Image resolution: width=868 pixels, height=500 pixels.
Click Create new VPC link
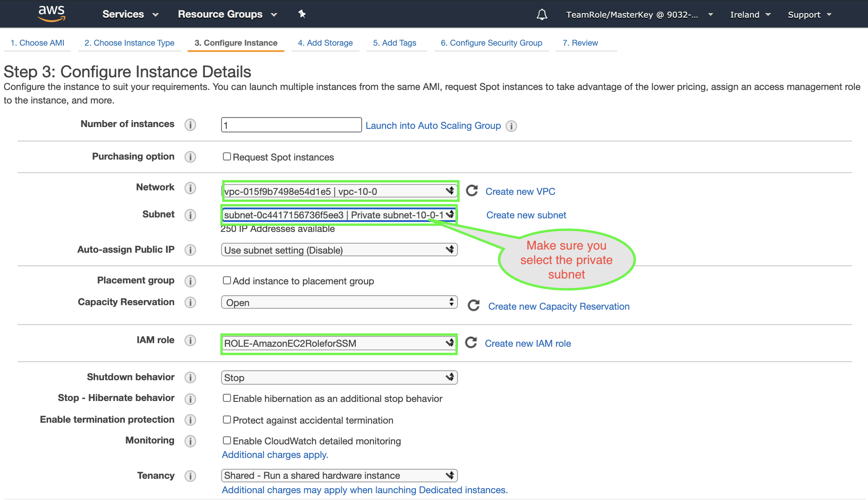[x=520, y=192]
